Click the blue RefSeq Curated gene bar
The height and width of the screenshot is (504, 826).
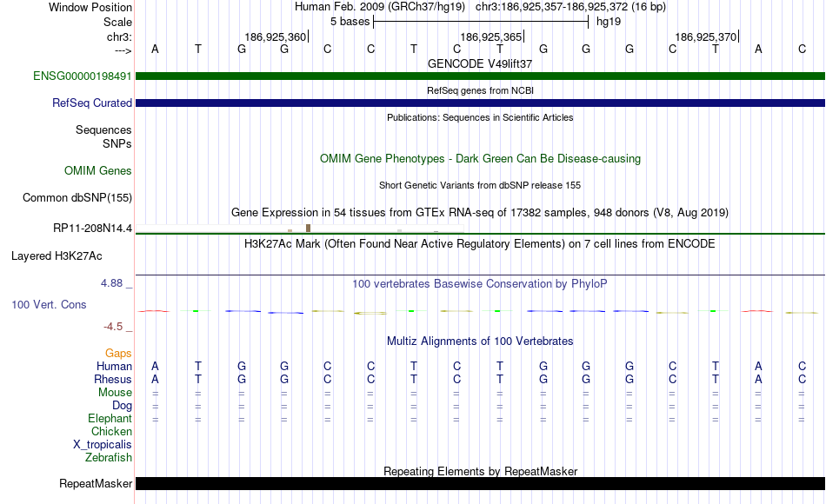point(480,103)
